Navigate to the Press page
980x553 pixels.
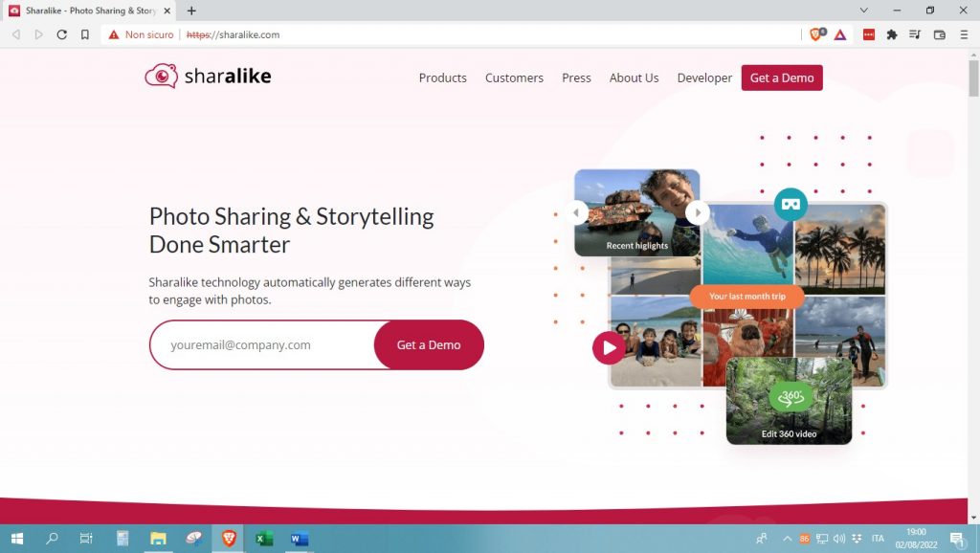click(576, 78)
